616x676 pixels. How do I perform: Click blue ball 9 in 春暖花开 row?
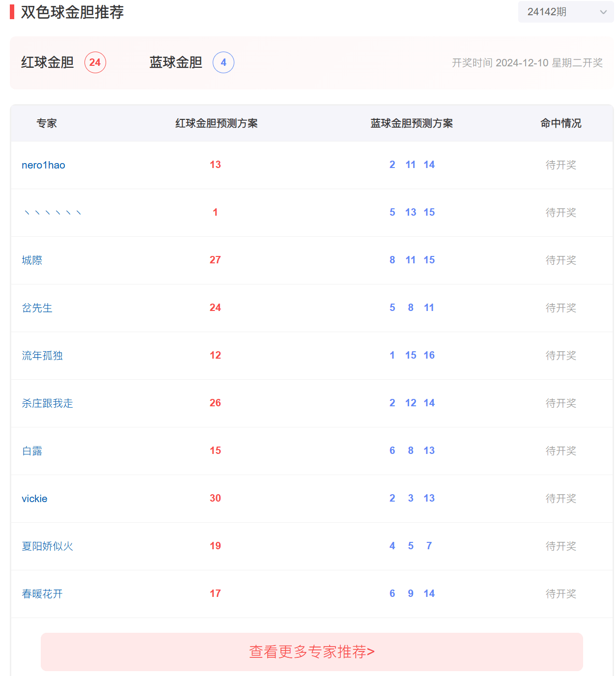(411, 593)
